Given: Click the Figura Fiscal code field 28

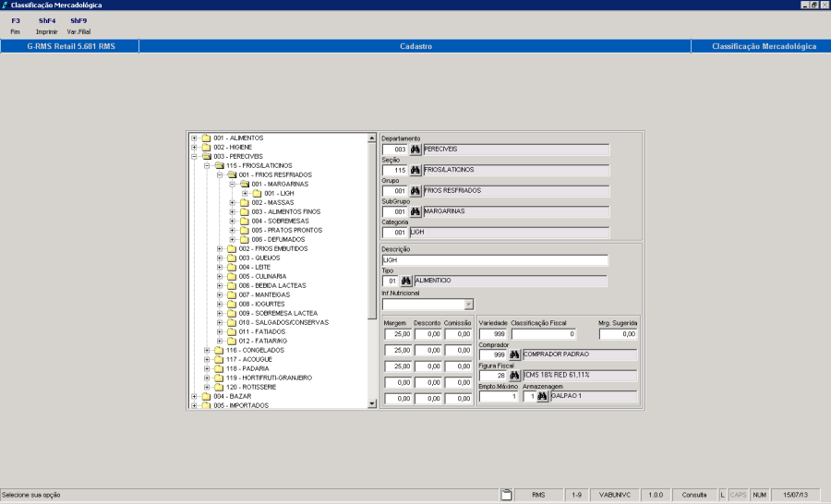Looking at the screenshot, I should (x=493, y=375).
